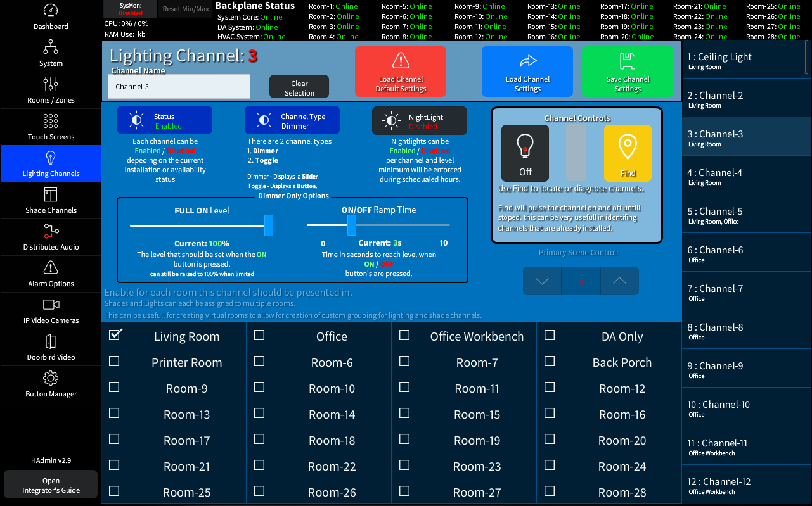Click the Load Channel Settings arrow icon

point(527,61)
